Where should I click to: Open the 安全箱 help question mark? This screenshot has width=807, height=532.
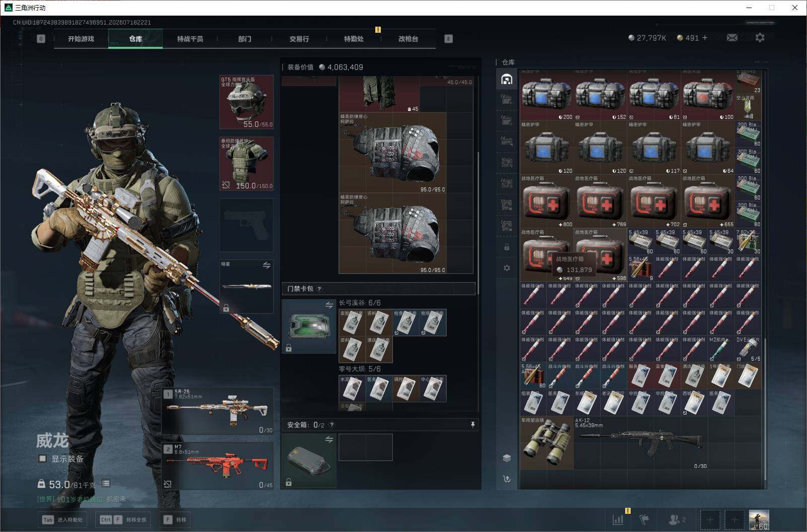pyautogui.click(x=331, y=425)
